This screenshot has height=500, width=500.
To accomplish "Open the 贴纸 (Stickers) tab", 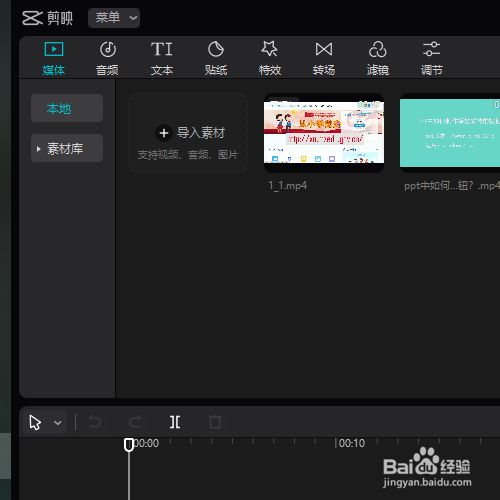I will pyautogui.click(x=216, y=58).
